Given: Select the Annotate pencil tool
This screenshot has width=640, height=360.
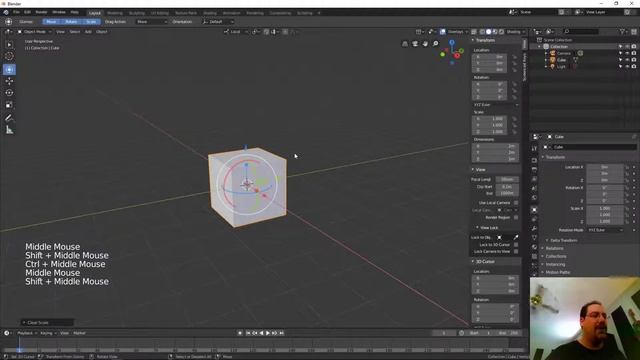Looking at the screenshot, I should pos(9,118).
